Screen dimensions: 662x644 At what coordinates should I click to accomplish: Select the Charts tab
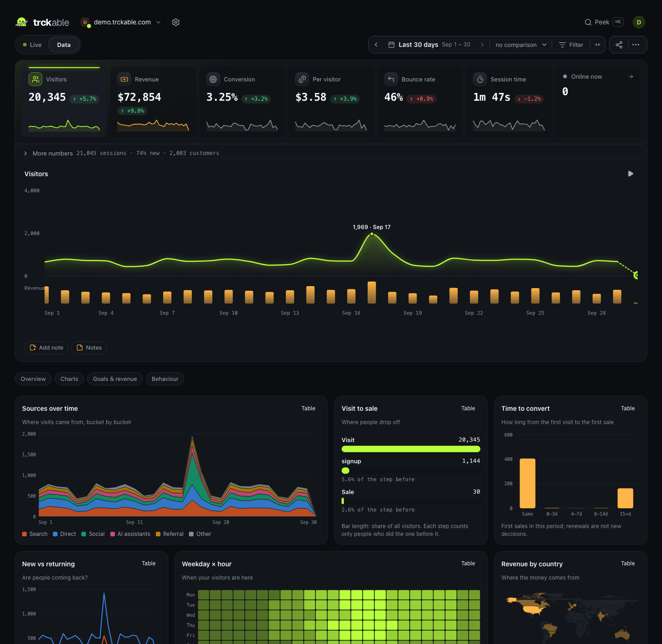click(x=69, y=379)
